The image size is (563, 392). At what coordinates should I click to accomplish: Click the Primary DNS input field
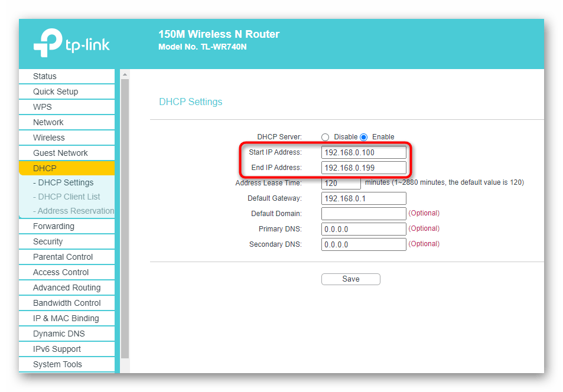point(363,229)
